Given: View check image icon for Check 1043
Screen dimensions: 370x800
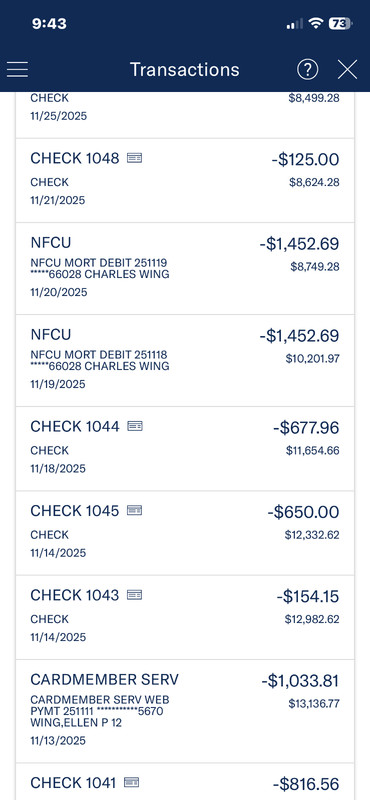Looking at the screenshot, I should (134, 594).
